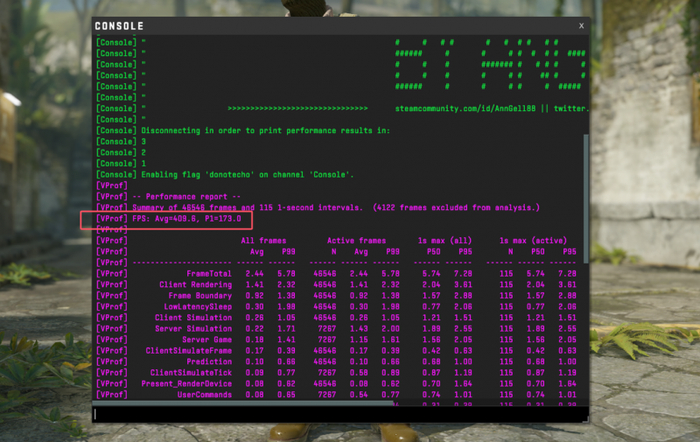Click the Server Simulation row label
This screenshot has height=442, width=700.
[x=193, y=329]
